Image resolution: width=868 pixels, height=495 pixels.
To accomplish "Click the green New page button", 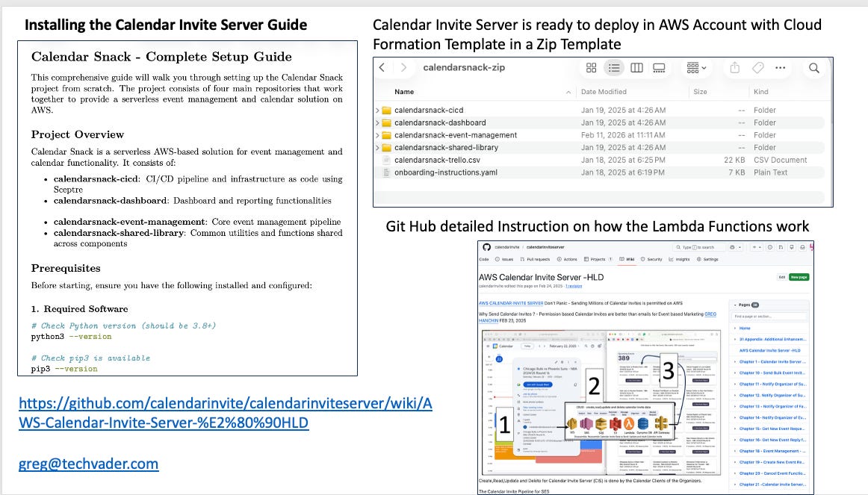I will [799, 277].
